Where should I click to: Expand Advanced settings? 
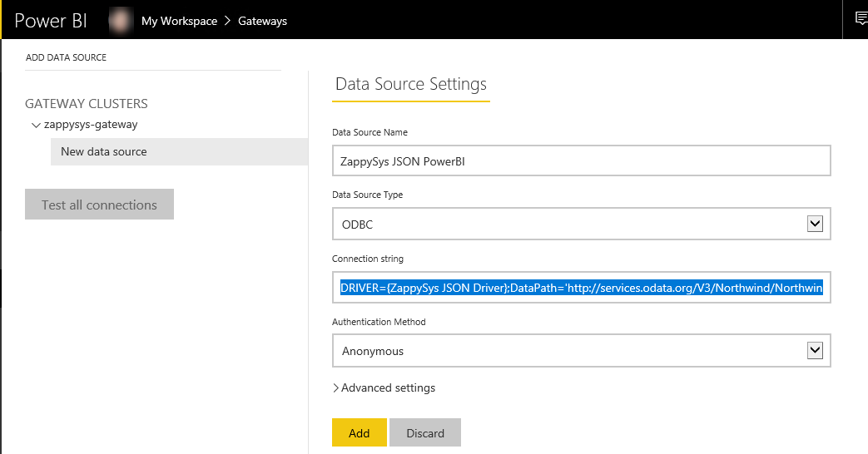tap(384, 388)
